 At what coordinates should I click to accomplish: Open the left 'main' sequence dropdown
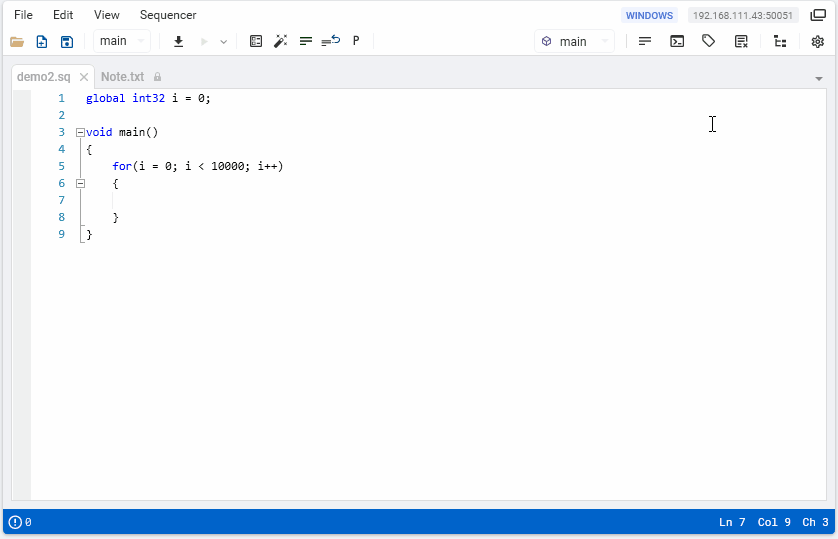point(122,41)
